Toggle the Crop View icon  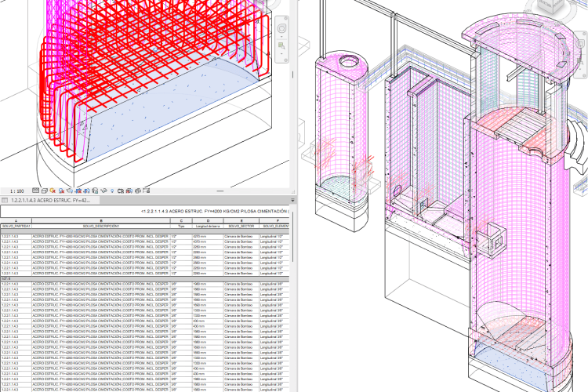(78, 191)
